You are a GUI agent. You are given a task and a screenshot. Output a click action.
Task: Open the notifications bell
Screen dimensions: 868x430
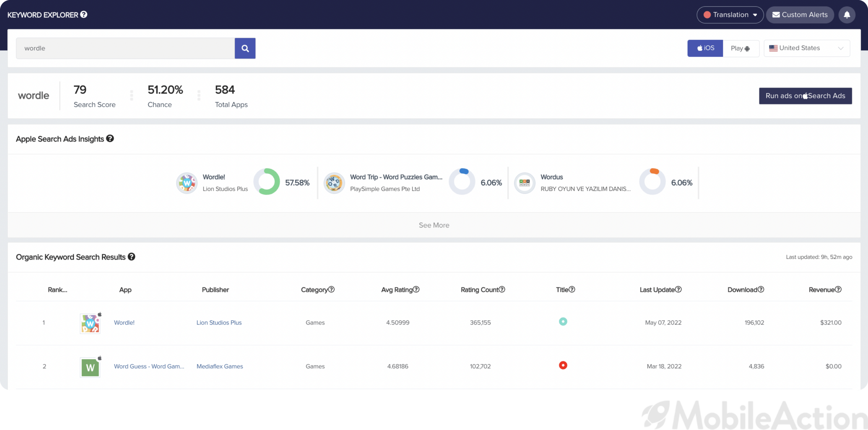click(847, 15)
